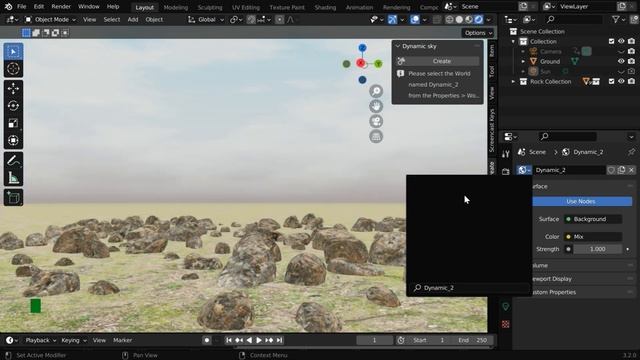Screen dimensions: 640x360
Task: Click Create in Dynamic sky panel
Action: pyautogui.click(x=442, y=61)
